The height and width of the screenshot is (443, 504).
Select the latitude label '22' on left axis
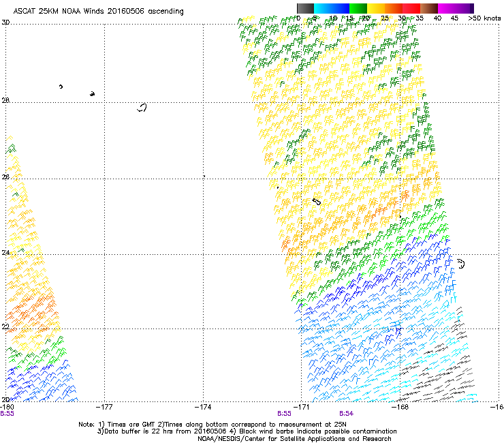point(5,327)
